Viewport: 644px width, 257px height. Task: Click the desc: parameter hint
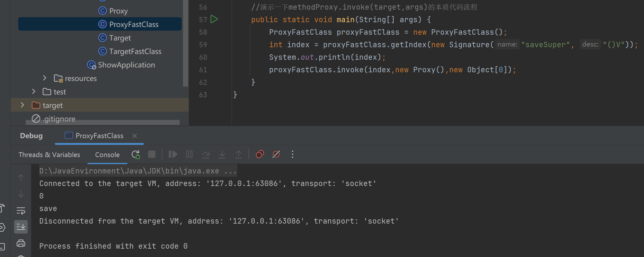tap(590, 44)
